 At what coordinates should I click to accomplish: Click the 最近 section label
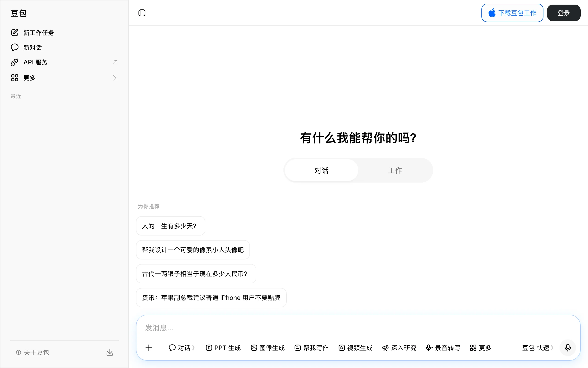coord(16,96)
